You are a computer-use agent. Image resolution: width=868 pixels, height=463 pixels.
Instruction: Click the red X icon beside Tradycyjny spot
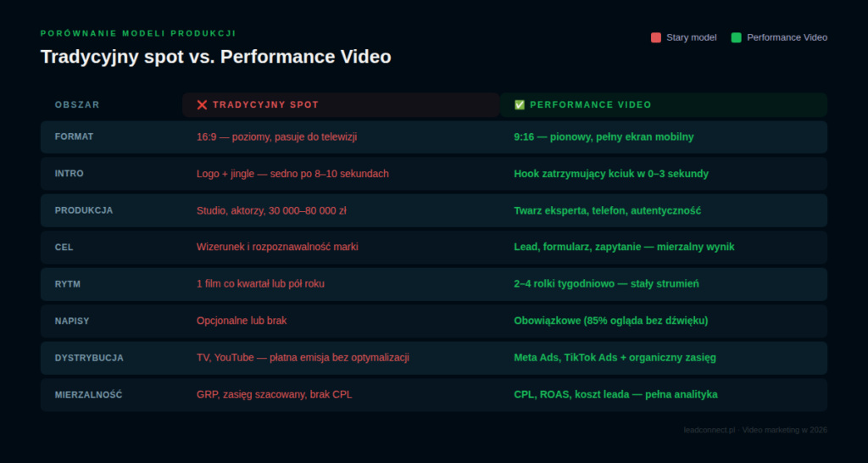pos(202,105)
